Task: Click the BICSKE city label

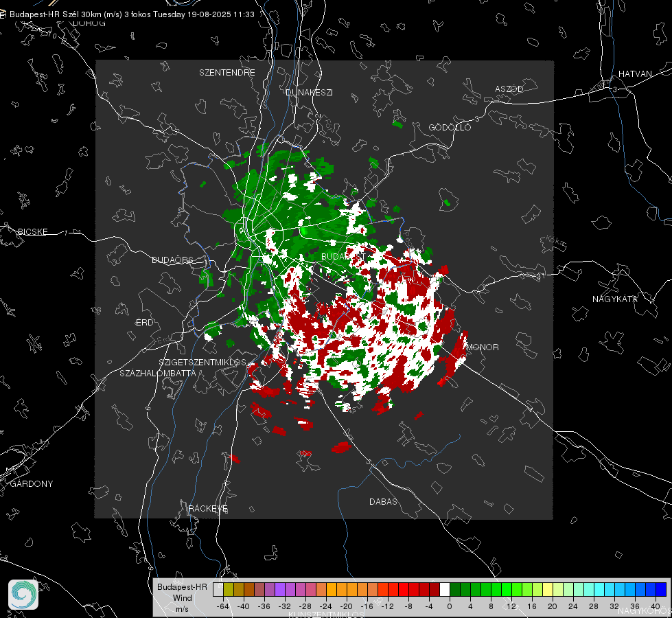Action: 32,231
